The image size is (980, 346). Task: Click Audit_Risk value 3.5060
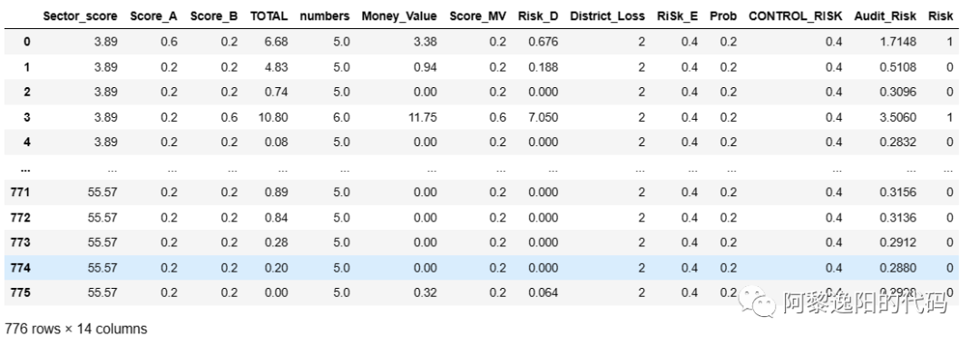pos(901,117)
